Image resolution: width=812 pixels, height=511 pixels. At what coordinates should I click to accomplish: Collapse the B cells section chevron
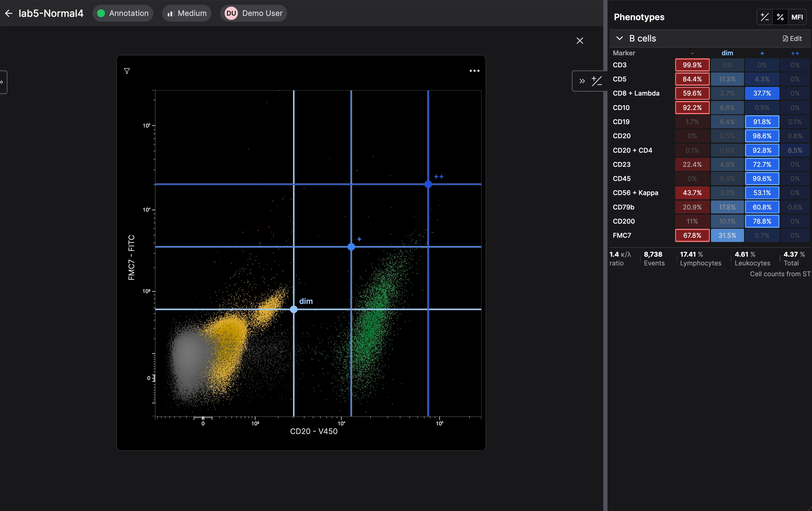pyautogui.click(x=620, y=38)
